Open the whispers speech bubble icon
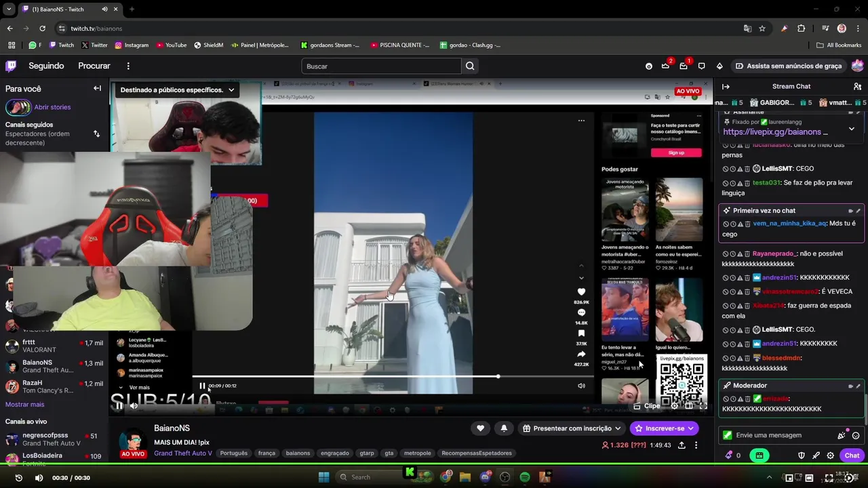868x488 pixels. [702, 66]
